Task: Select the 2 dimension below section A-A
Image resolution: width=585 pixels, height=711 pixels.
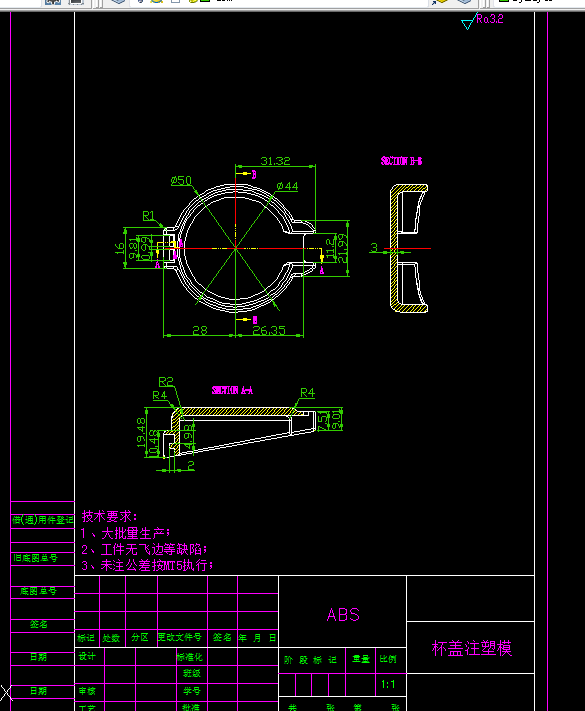Action: 191,465
